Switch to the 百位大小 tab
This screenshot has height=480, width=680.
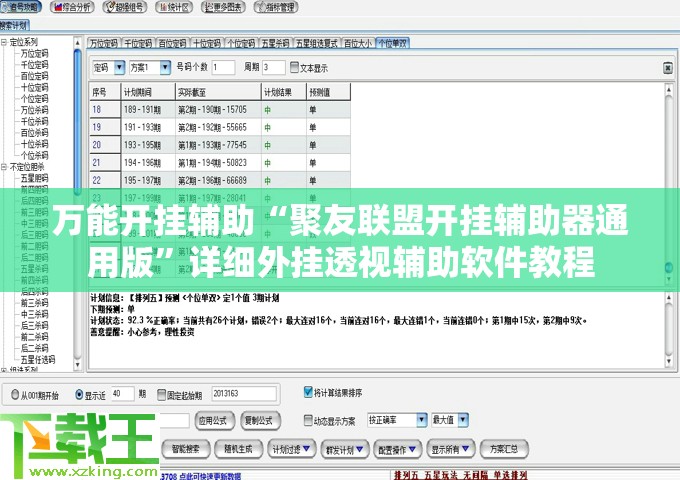[x=358, y=43]
